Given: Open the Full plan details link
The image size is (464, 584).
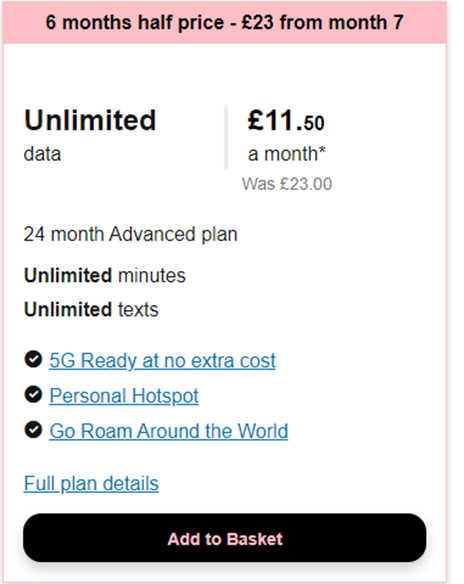Looking at the screenshot, I should tap(91, 484).
